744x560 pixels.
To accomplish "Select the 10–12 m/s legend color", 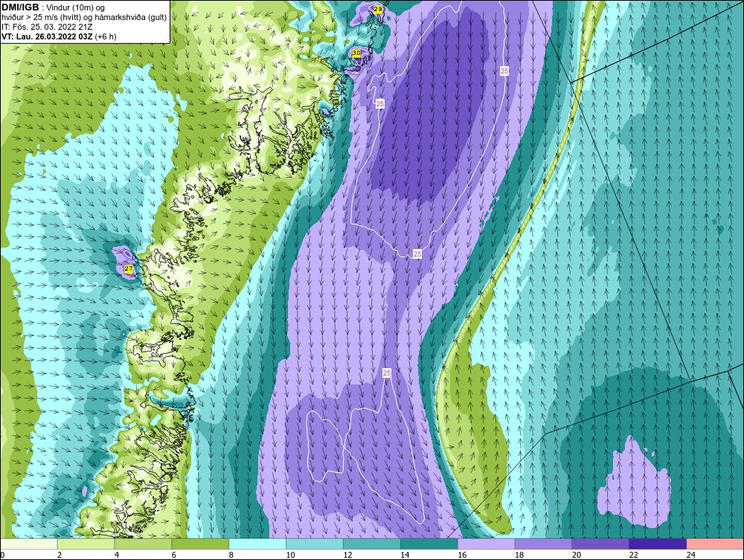I will pyautogui.click(x=315, y=544).
